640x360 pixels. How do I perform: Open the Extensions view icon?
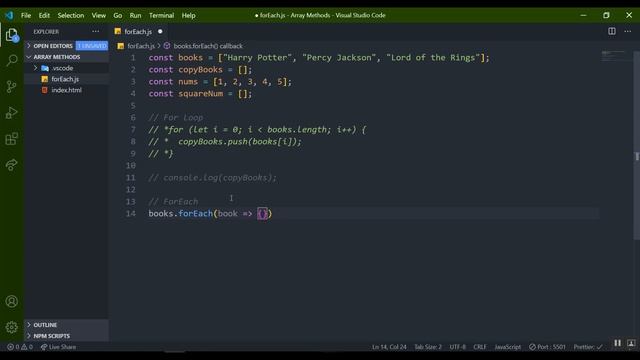tap(12, 139)
